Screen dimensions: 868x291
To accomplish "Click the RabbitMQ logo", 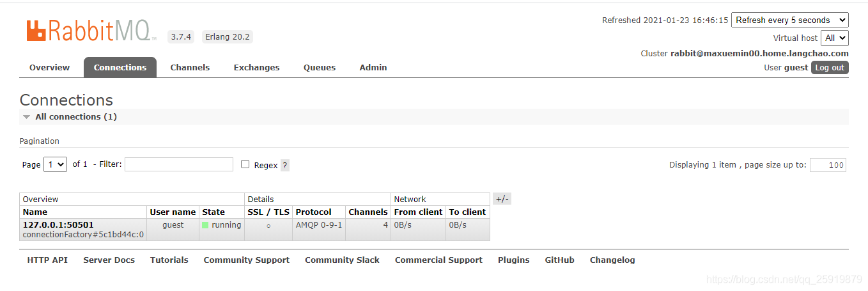I will [89, 31].
